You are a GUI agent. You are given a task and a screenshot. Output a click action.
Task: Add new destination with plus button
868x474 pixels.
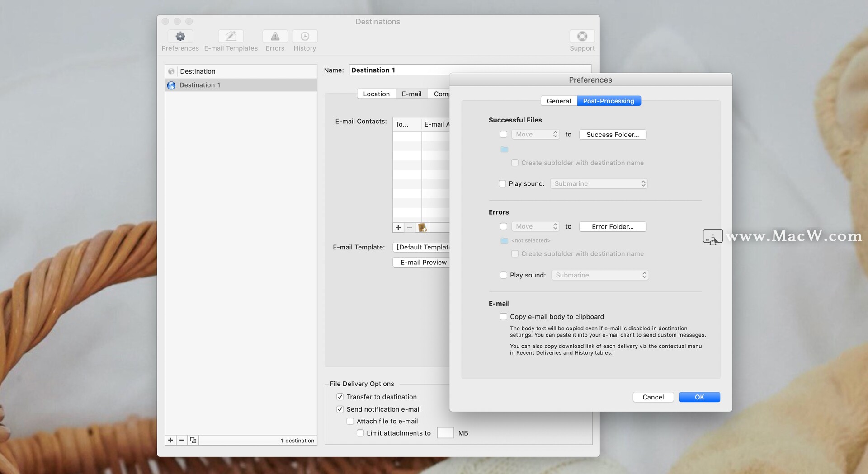tap(170, 440)
